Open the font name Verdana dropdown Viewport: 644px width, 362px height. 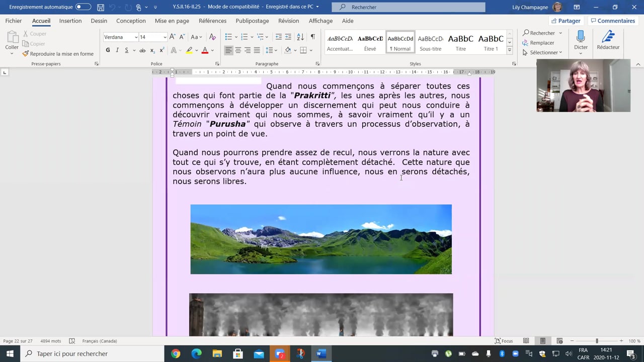coord(136,37)
